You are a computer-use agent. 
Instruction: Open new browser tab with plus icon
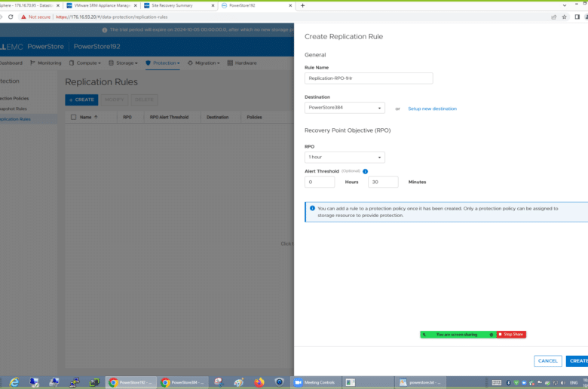point(302,5)
